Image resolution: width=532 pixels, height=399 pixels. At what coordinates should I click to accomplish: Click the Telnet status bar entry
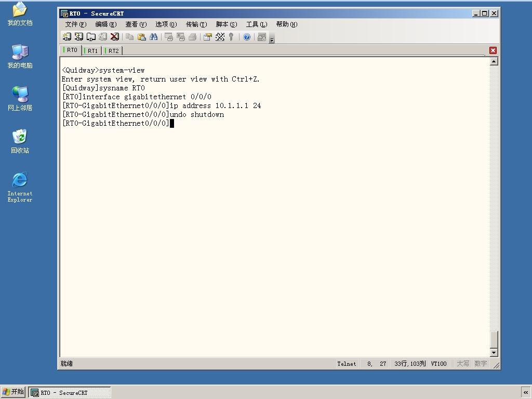(347, 364)
